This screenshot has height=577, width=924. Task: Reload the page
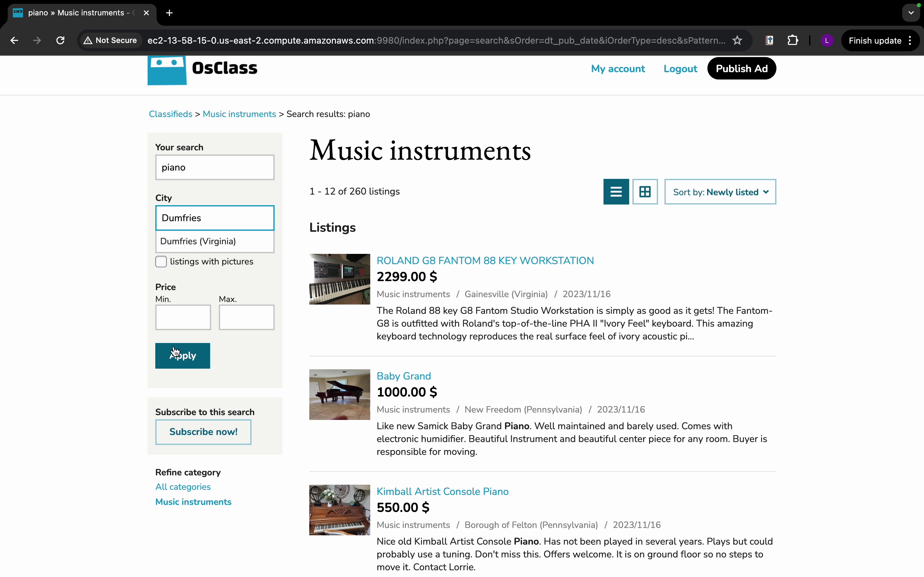(60, 40)
